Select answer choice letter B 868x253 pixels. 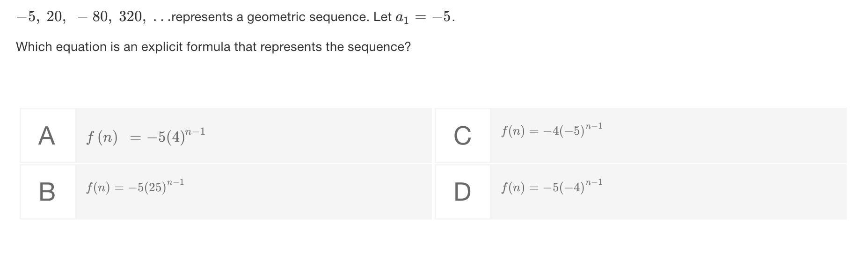(x=47, y=192)
